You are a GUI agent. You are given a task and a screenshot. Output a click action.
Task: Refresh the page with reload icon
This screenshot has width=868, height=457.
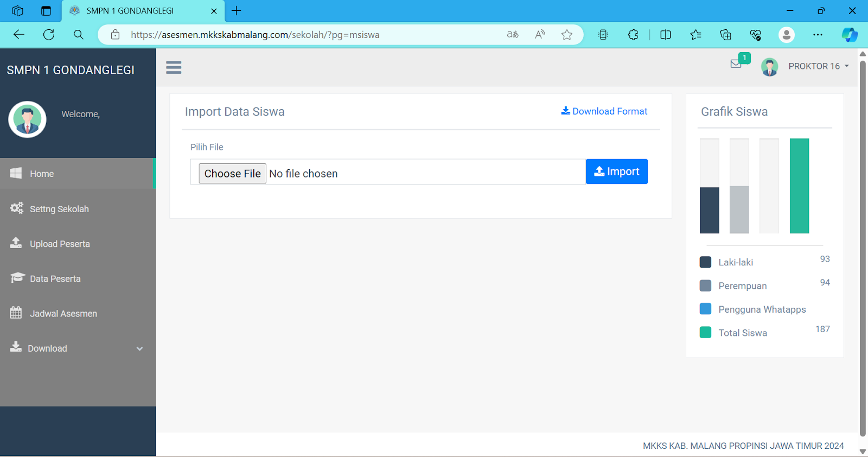click(49, 35)
